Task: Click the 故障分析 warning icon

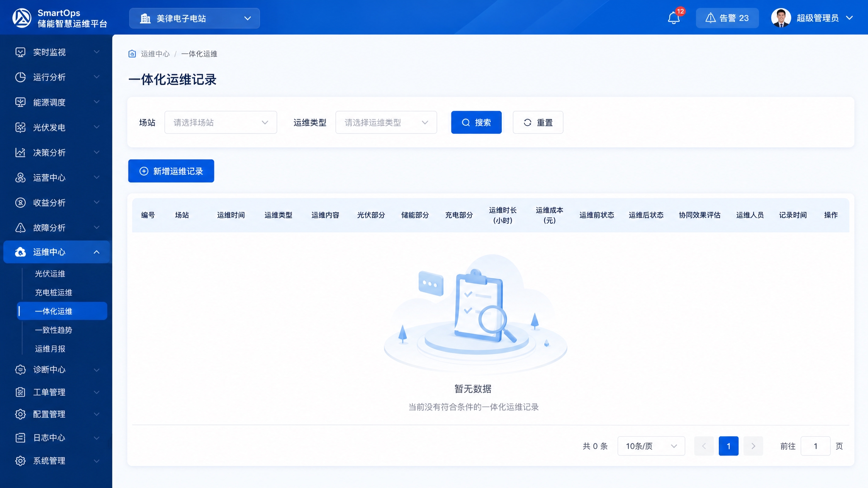Action: click(x=20, y=227)
